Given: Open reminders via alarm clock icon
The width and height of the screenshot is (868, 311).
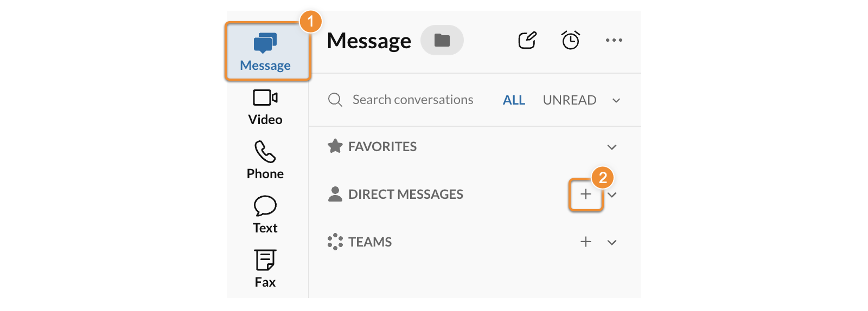Looking at the screenshot, I should (571, 40).
